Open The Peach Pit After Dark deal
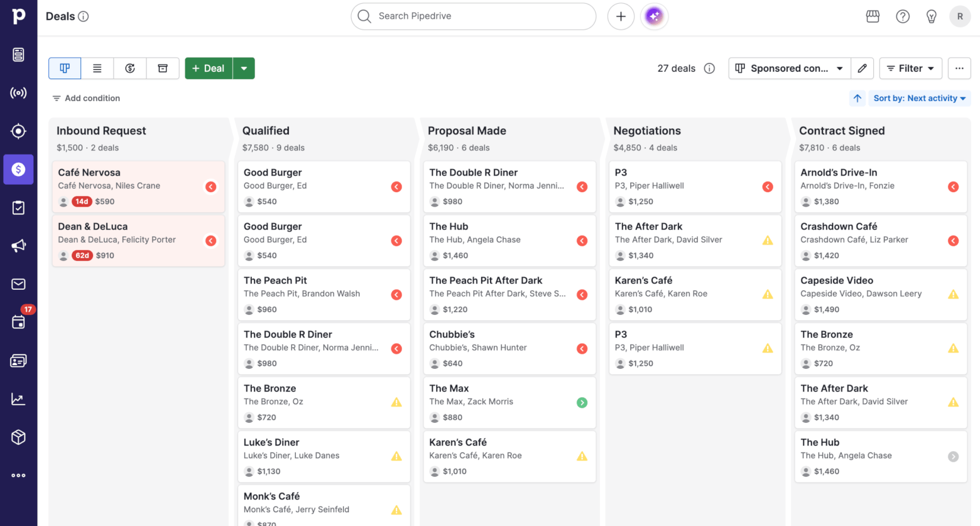 coord(509,295)
